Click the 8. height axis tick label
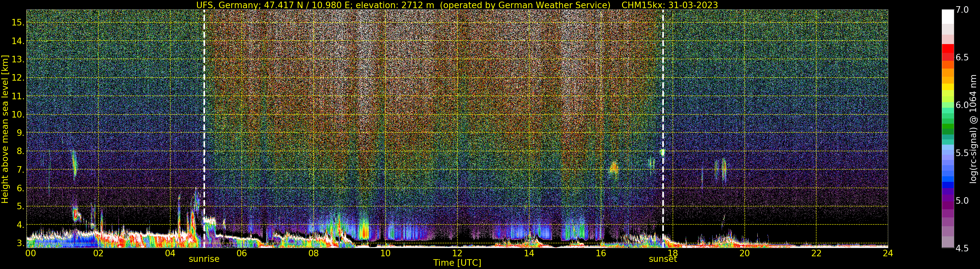This screenshot has width=980, height=269. tap(20, 151)
